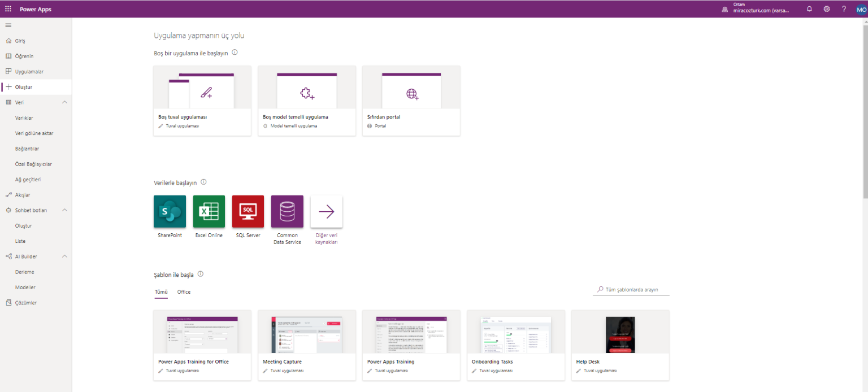Click the SharePoint data source icon
The image size is (868, 392).
click(x=170, y=211)
